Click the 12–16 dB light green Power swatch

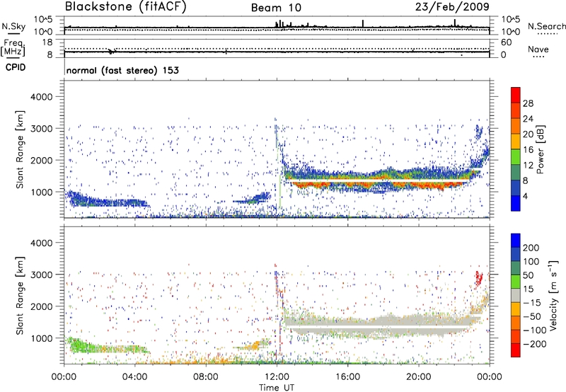coord(516,157)
